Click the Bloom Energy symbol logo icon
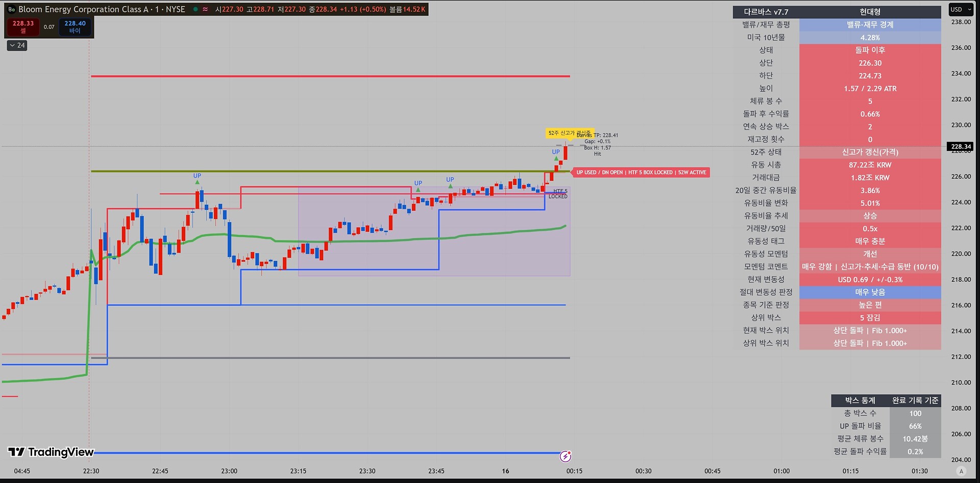Viewport: 980px width, 483px height. (x=12, y=9)
